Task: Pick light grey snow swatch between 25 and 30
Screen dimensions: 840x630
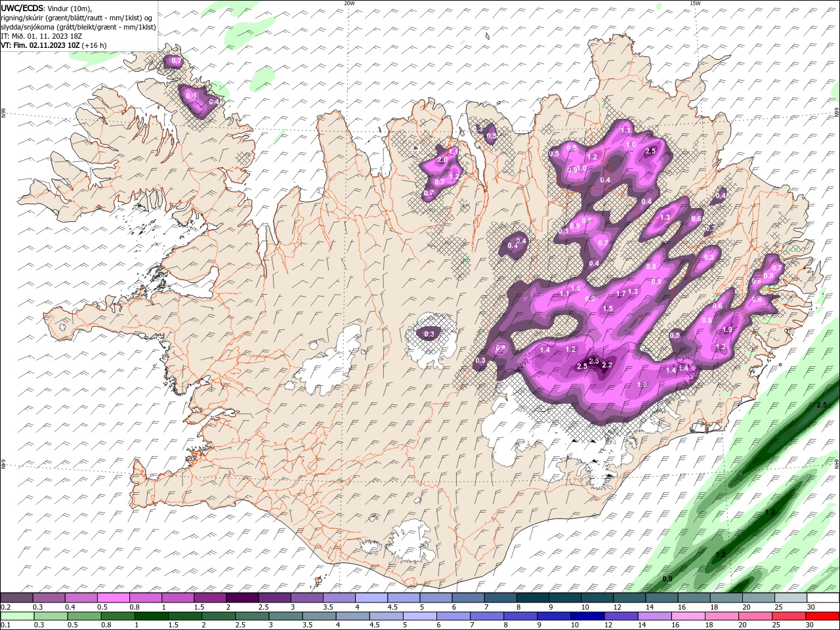Action: pos(790,598)
